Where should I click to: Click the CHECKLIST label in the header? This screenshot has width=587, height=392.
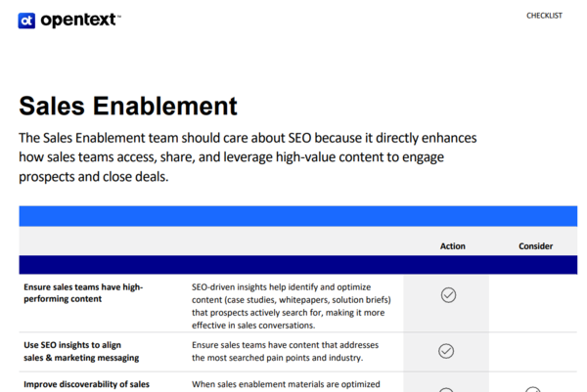pos(544,17)
